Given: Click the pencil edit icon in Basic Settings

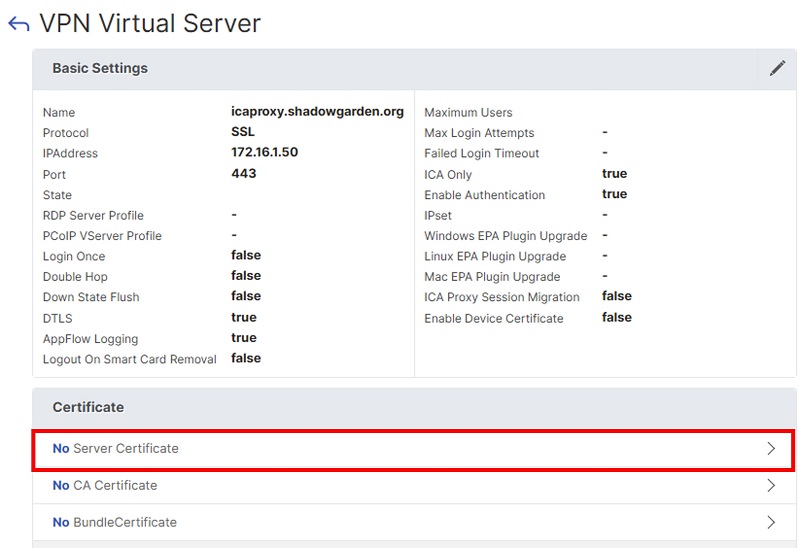Looking at the screenshot, I should point(777,68).
